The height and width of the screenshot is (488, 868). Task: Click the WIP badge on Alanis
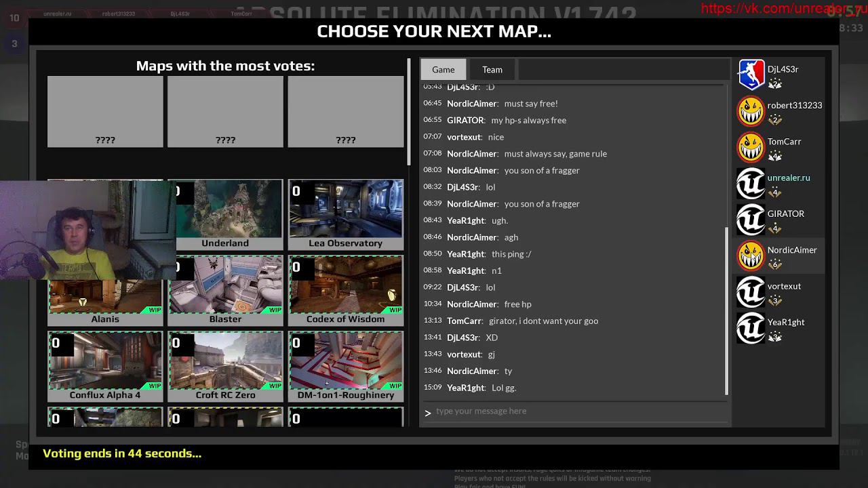coord(154,310)
